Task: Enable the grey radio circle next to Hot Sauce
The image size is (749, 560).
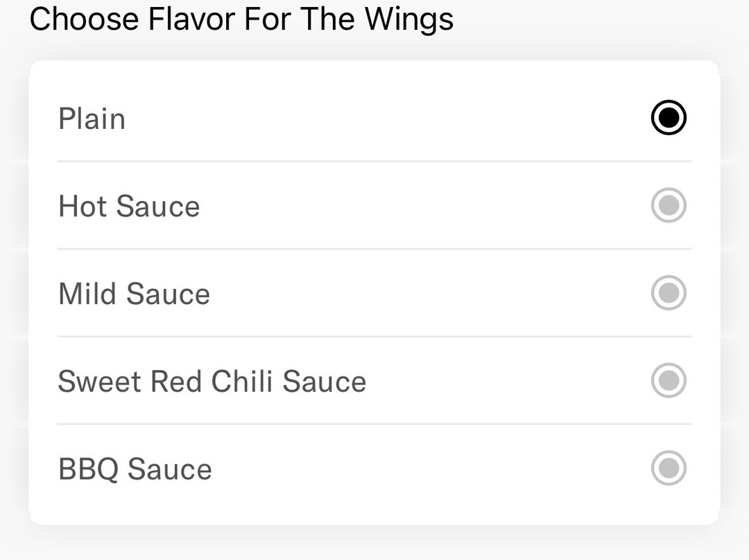Action: pos(669,206)
